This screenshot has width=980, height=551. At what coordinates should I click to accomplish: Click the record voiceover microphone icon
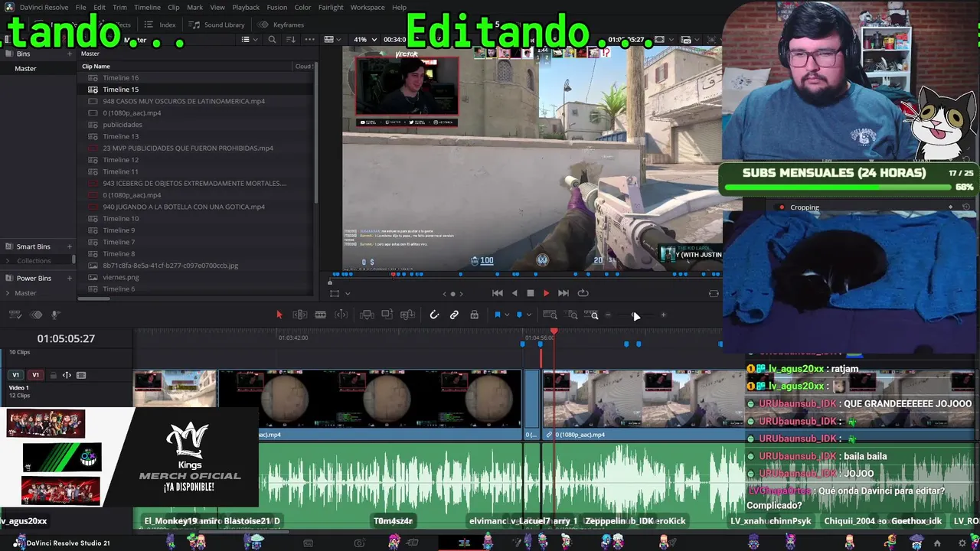[55, 315]
